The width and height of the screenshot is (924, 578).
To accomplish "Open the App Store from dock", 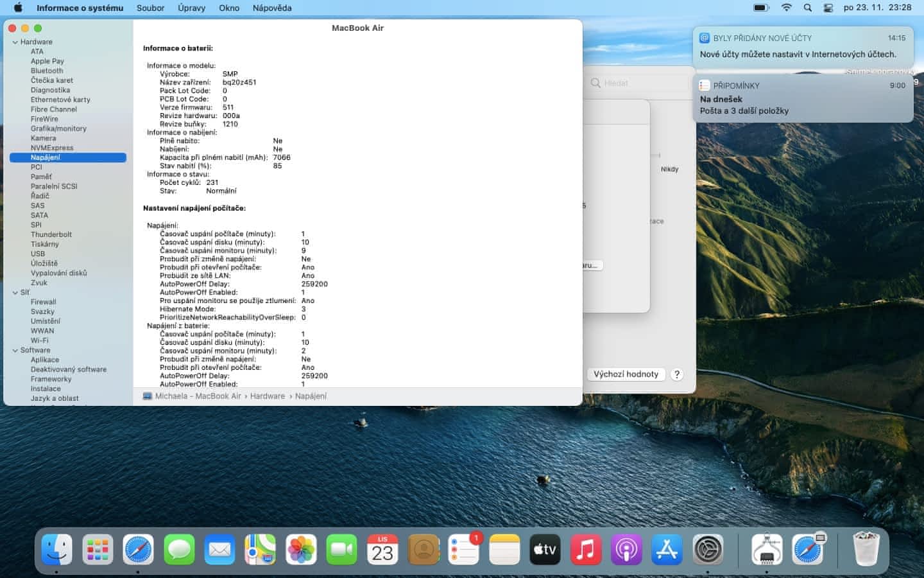I will 667,550.
